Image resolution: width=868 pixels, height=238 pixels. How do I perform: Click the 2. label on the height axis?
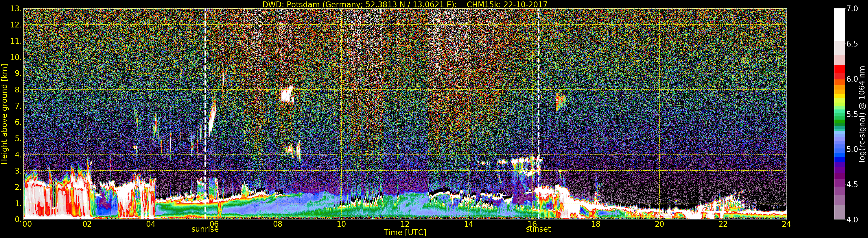point(18,187)
